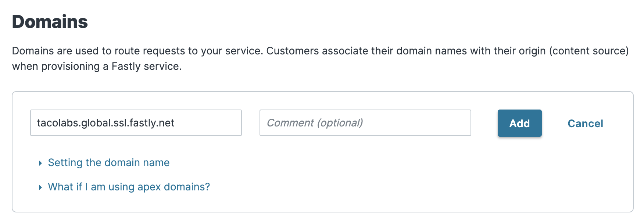Expand the disclosure triangle beside 'What if I am using apex domains?'
The image size is (644, 222).
click(x=40, y=187)
